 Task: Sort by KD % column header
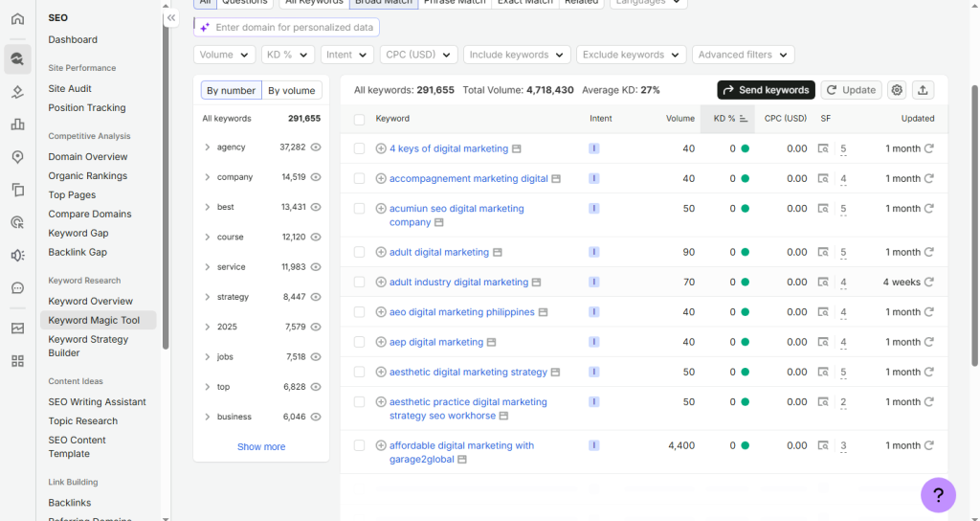point(727,119)
